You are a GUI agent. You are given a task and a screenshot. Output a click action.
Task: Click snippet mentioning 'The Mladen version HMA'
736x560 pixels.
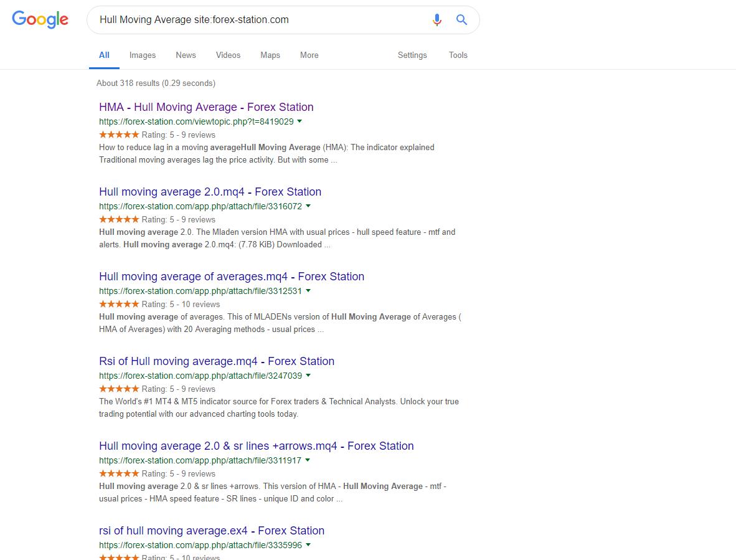(277, 238)
